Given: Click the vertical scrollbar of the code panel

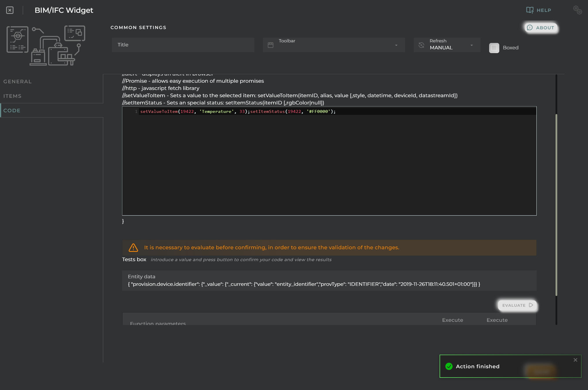Looking at the screenshot, I should click(556, 205).
